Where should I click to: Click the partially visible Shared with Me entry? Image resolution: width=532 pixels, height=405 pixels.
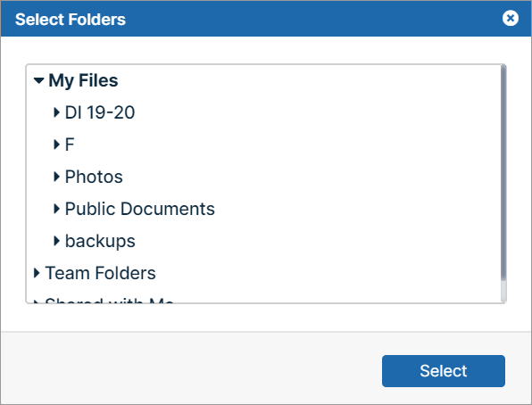coord(109,300)
